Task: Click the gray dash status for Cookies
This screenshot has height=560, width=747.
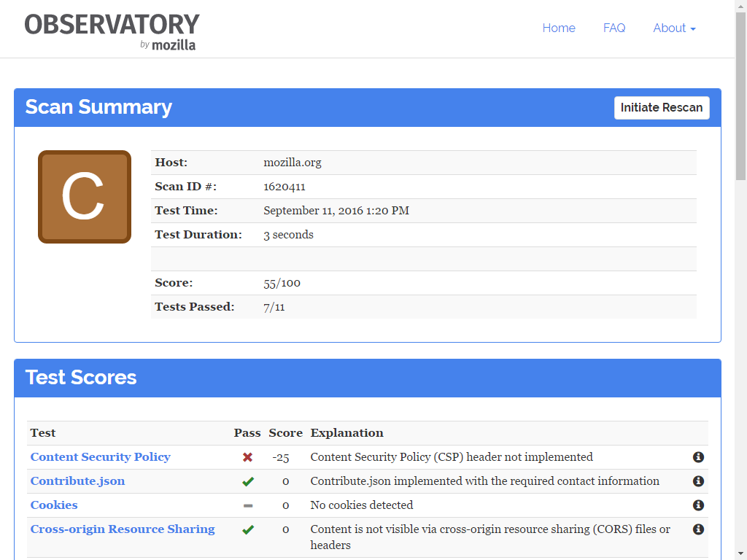Action: 248,505
